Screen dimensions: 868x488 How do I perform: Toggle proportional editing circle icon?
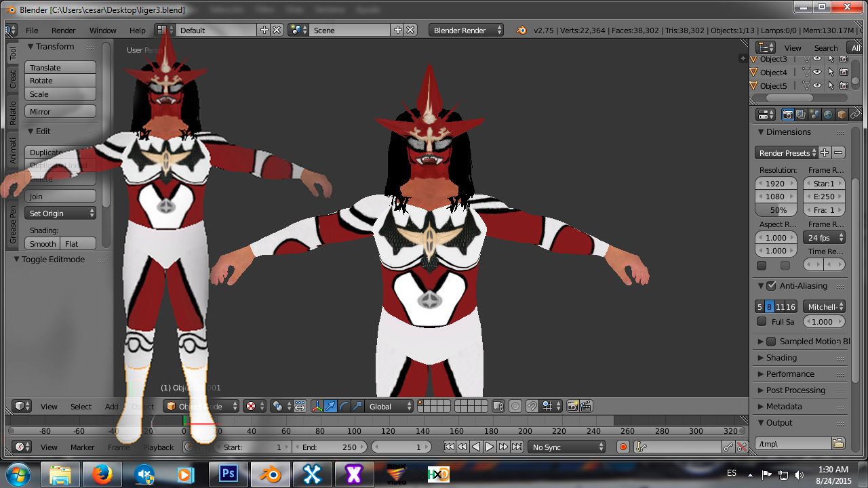515,406
